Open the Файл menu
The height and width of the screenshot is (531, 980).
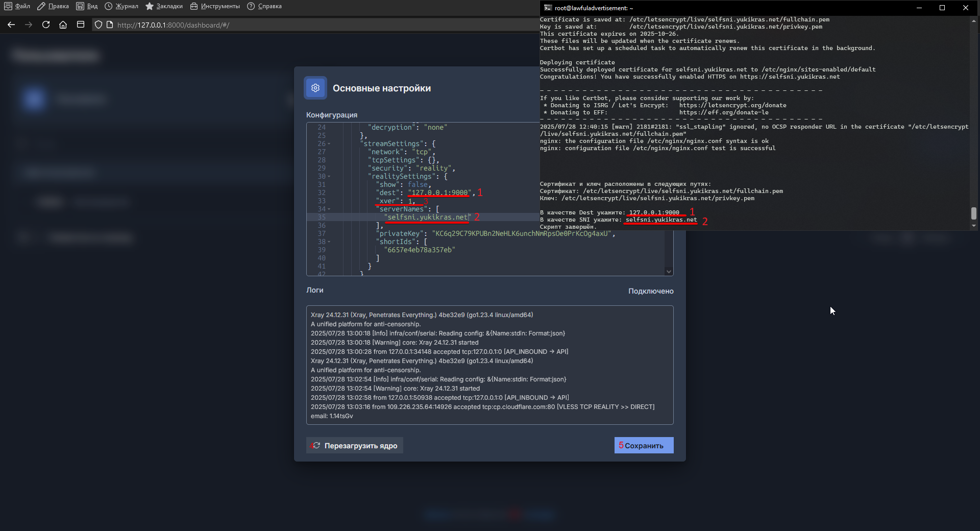17,6
